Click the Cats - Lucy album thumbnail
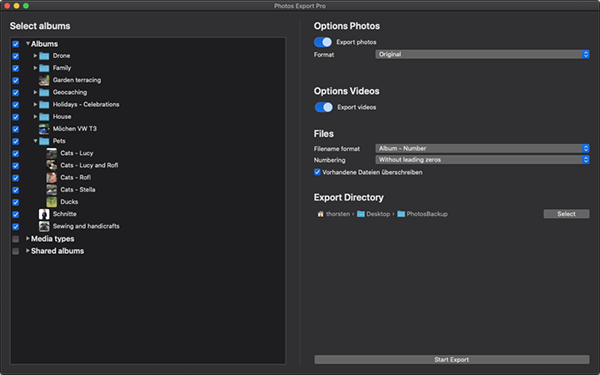 coord(52,153)
